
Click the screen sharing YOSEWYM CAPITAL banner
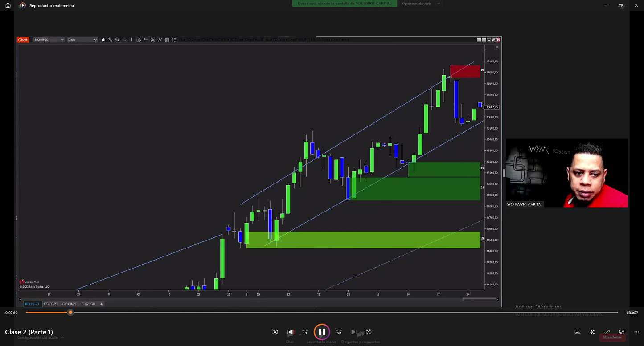345,4
